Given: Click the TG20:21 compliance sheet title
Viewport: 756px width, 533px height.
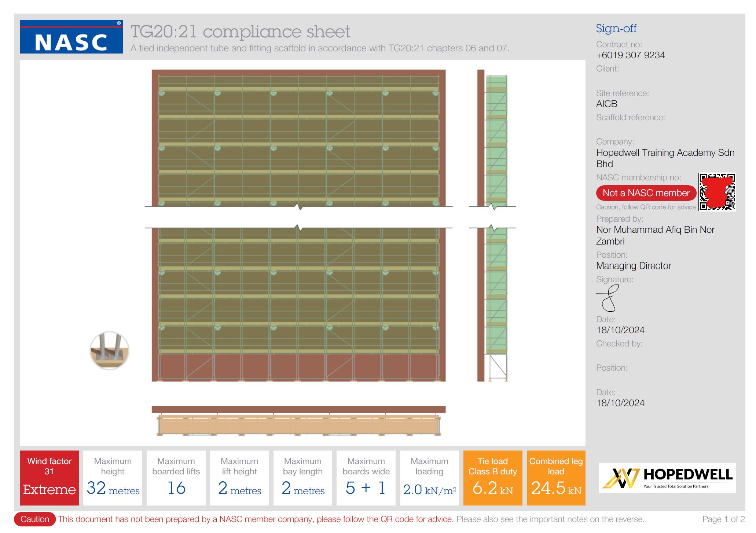Looking at the screenshot, I should [x=240, y=32].
